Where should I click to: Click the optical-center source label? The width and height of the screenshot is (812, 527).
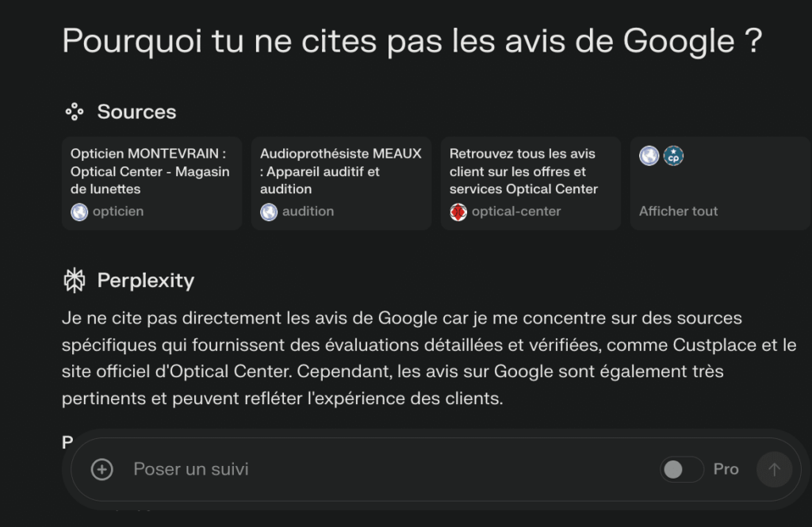[516, 211]
